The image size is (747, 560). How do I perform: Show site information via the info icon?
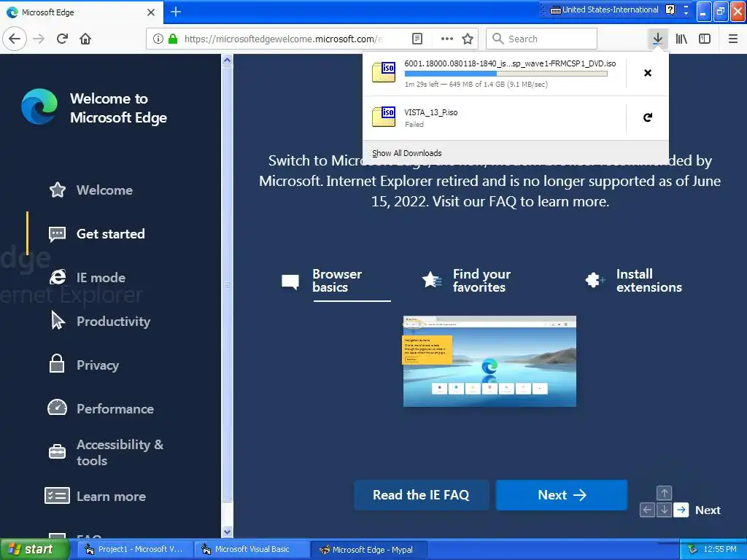click(x=158, y=39)
